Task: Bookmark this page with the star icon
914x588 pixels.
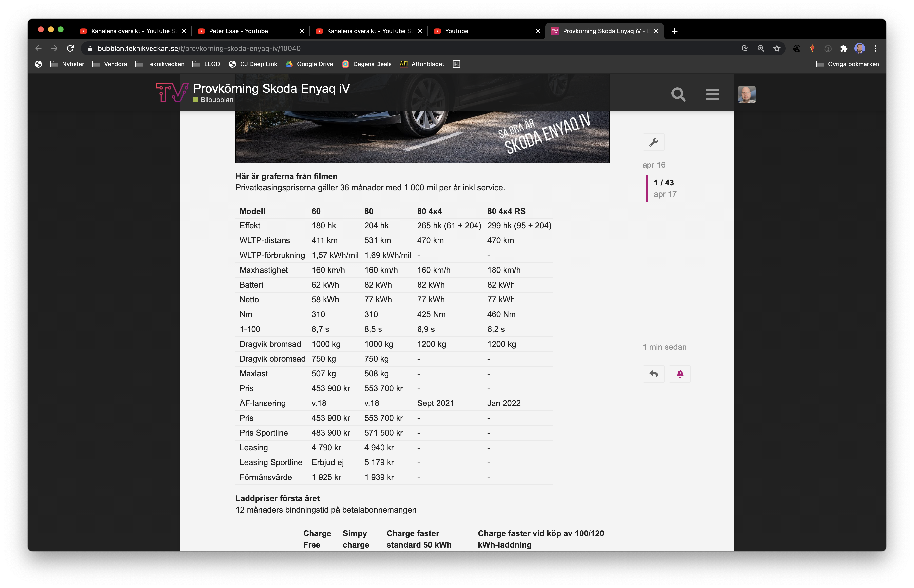Action: click(776, 49)
